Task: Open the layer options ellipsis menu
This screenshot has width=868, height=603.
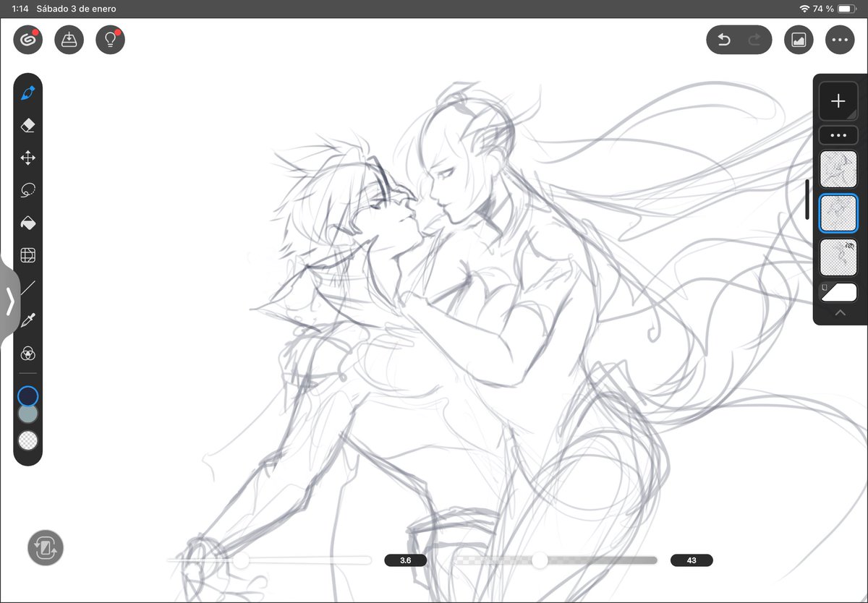Action: (x=838, y=134)
